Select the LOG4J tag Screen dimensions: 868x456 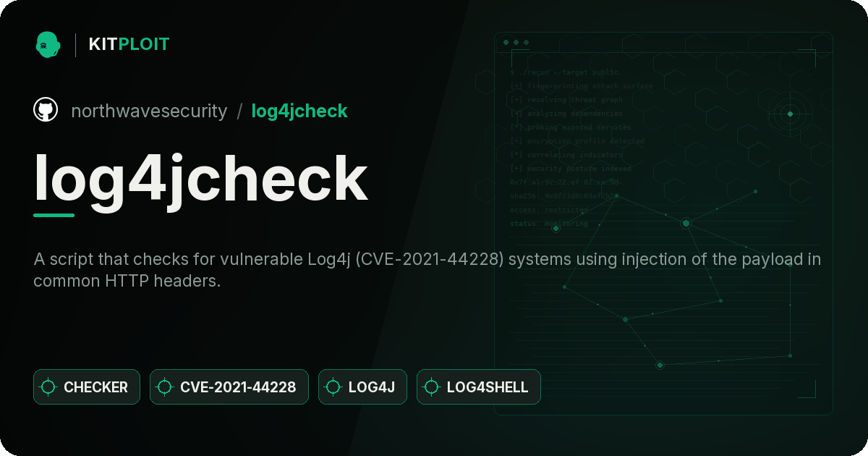(x=362, y=387)
